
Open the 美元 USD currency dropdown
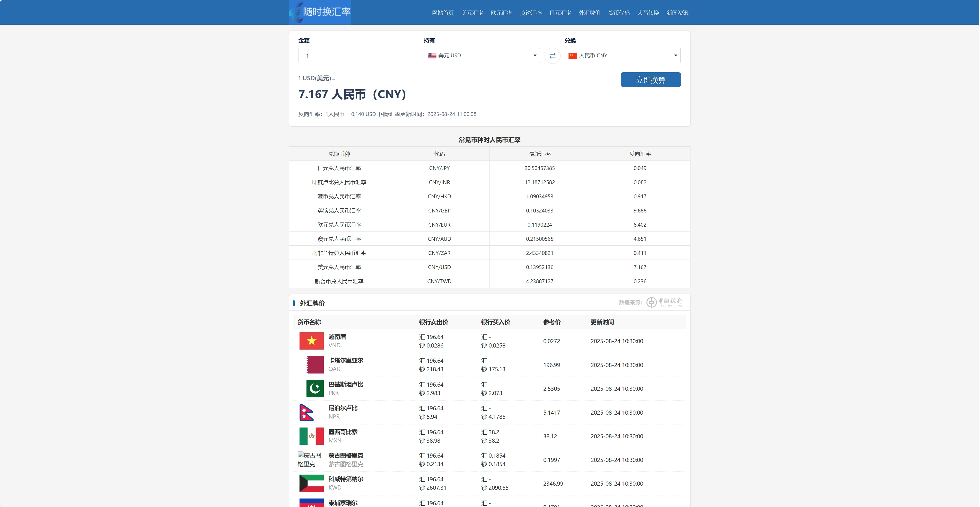click(481, 56)
